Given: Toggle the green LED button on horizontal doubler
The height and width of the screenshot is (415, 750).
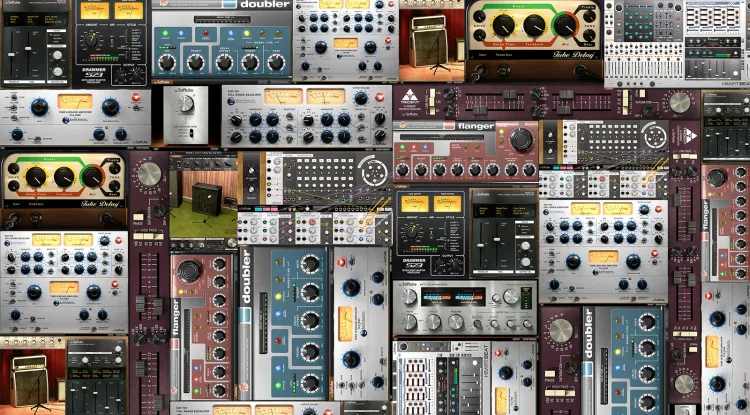Looking at the screenshot, I should pos(166,34).
